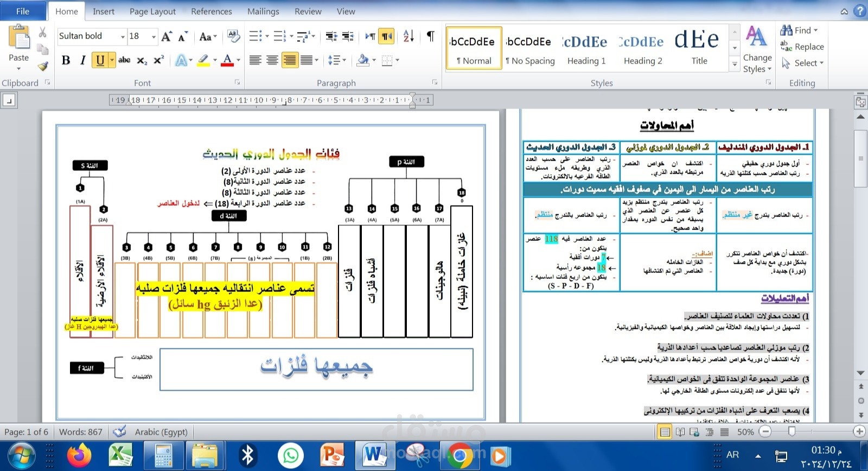Switch to the References tab
Screen dimensions: 868x471
[x=211, y=11]
